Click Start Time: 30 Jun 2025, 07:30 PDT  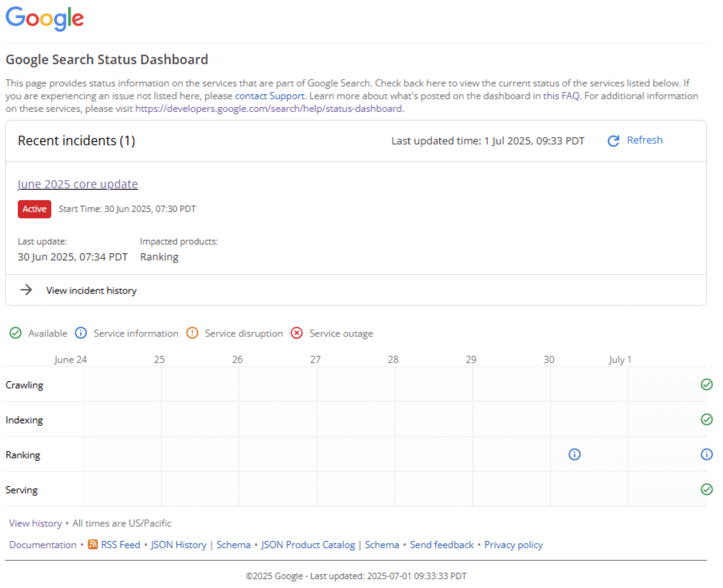coord(127,209)
